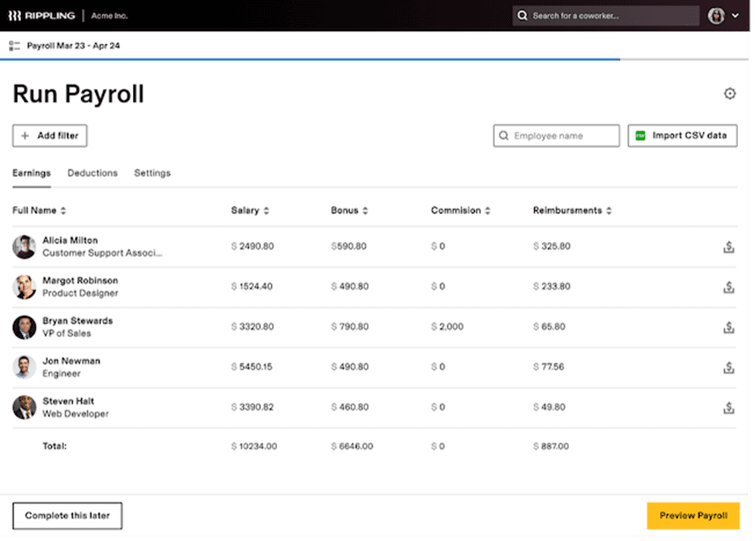Click the green Import CSV data icon
The height and width of the screenshot is (541, 756).
point(642,135)
